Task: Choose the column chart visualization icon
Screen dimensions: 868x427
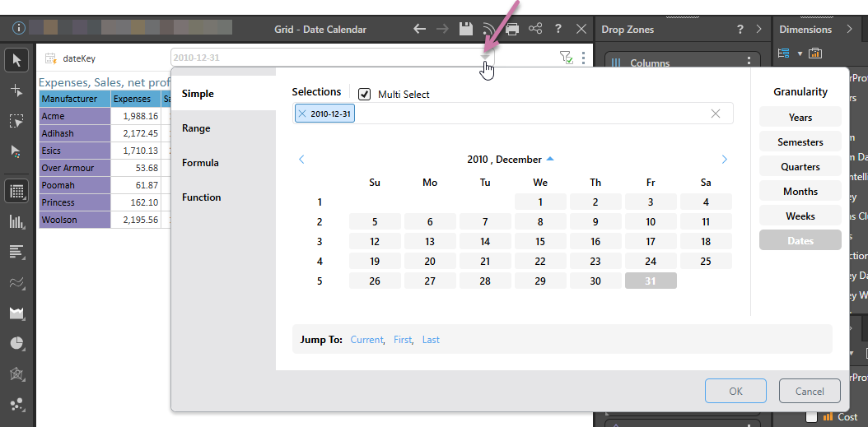Action: (16, 221)
